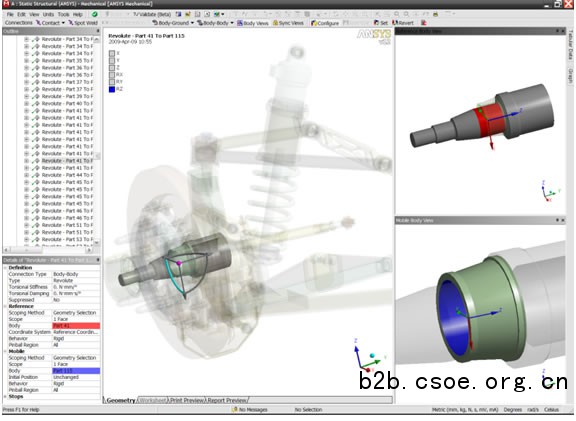Click the red Part 41 body field
The width and height of the screenshot is (576, 421).
(x=76, y=326)
